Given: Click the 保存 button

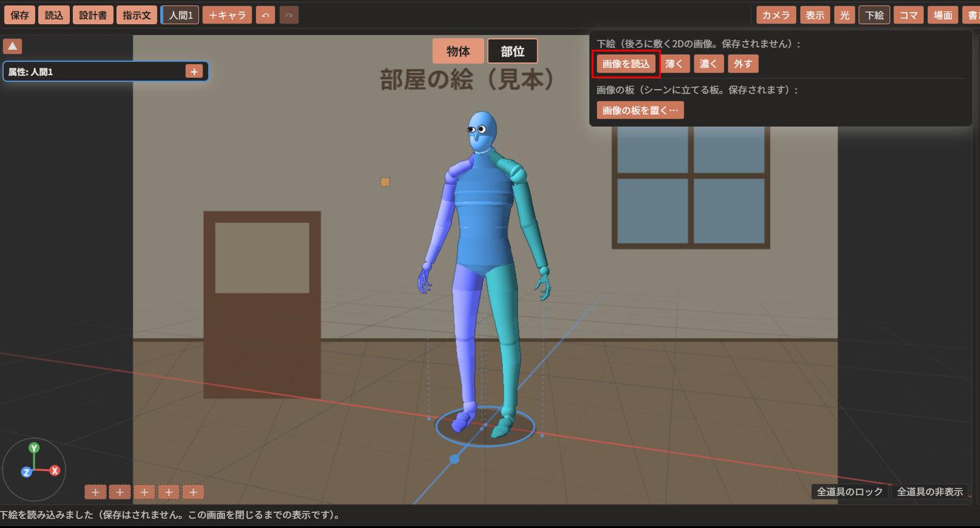Looking at the screenshot, I should click(20, 15).
